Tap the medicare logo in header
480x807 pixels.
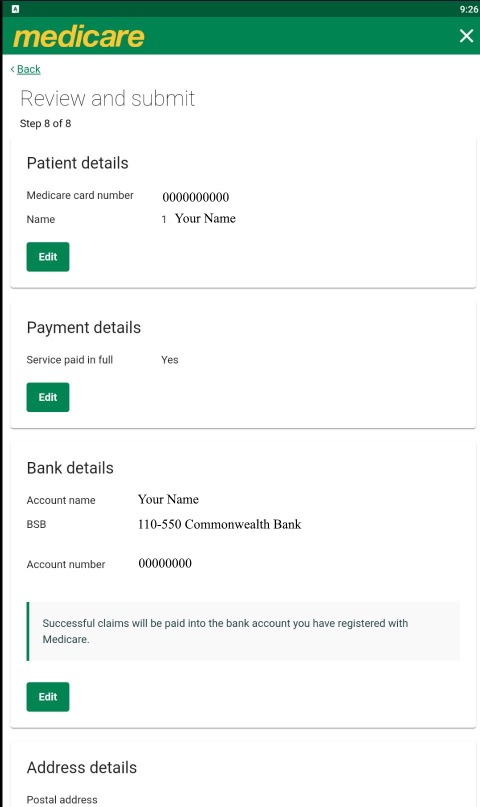click(x=79, y=37)
